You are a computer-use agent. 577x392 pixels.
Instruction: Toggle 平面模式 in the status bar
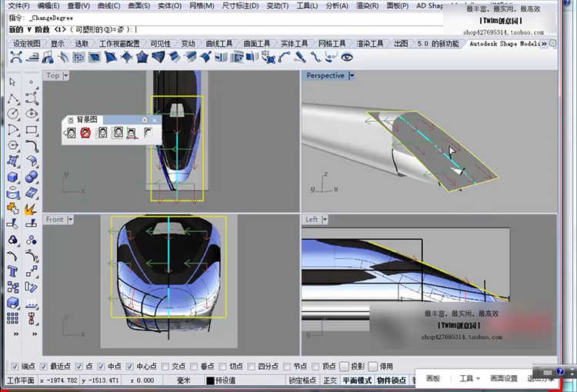click(x=357, y=380)
